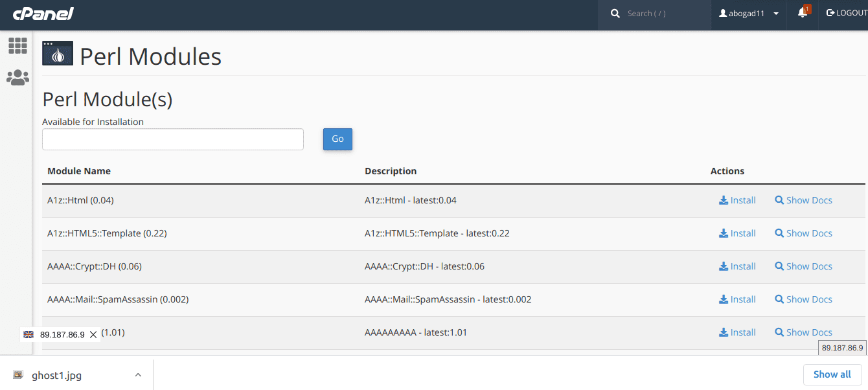Open ghost1.jpg download options chevron
This screenshot has height=390, width=868.
point(138,375)
